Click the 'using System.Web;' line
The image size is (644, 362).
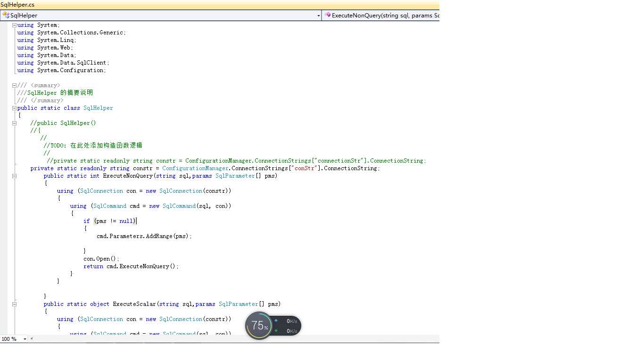45,48
